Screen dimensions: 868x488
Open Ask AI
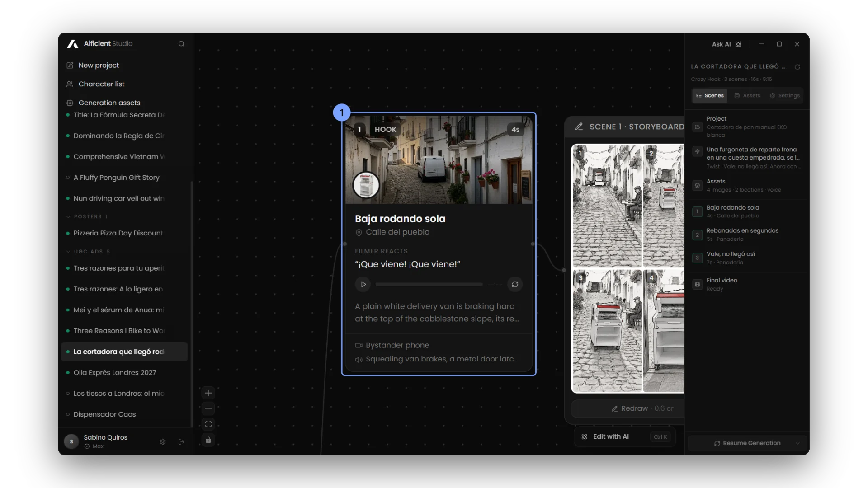tap(726, 44)
